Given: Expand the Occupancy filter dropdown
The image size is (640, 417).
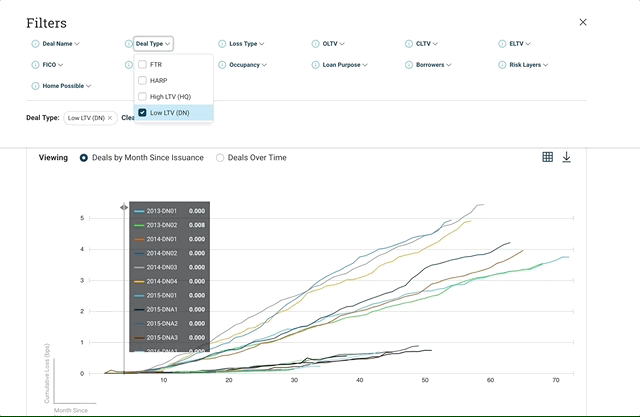Looking at the screenshot, I should tap(248, 65).
